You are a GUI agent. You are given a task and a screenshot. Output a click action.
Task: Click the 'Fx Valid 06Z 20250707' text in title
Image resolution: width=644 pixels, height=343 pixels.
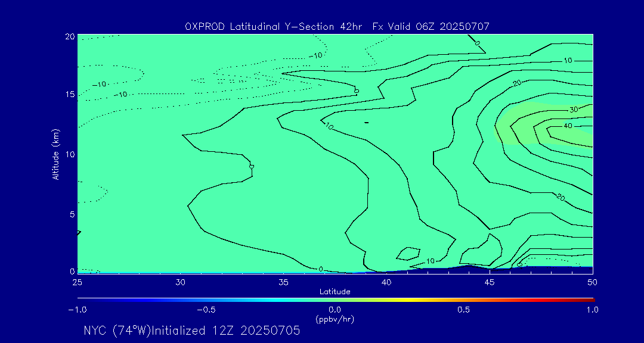pyautogui.click(x=431, y=26)
